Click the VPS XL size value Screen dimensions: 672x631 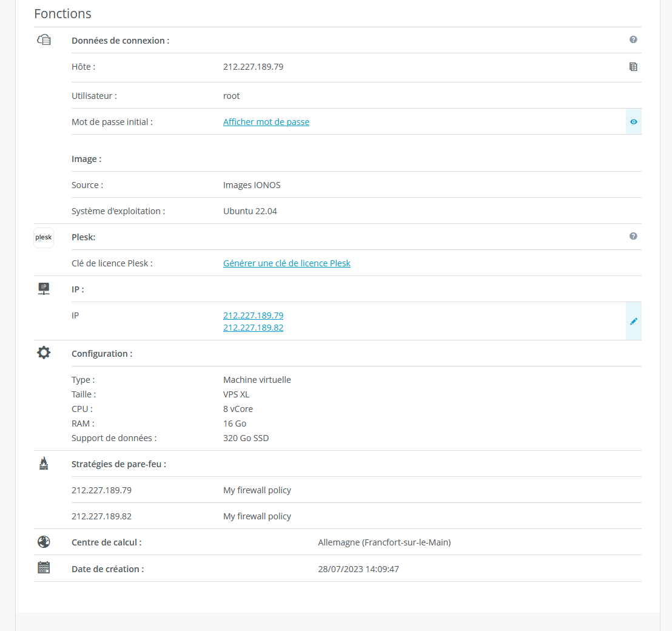[236, 394]
